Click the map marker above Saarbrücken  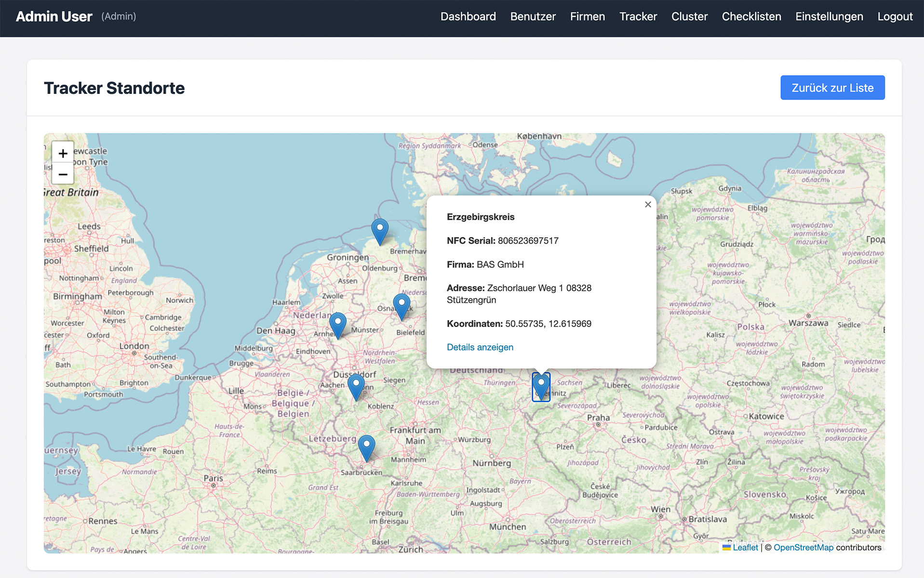[x=367, y=447]
